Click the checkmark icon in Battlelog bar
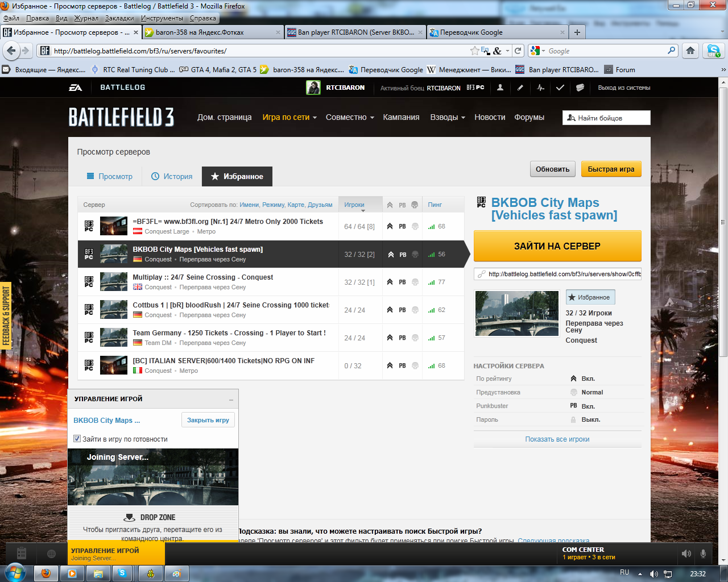The image size is (728, 582). pyautogui.click(x=560, y=88)
